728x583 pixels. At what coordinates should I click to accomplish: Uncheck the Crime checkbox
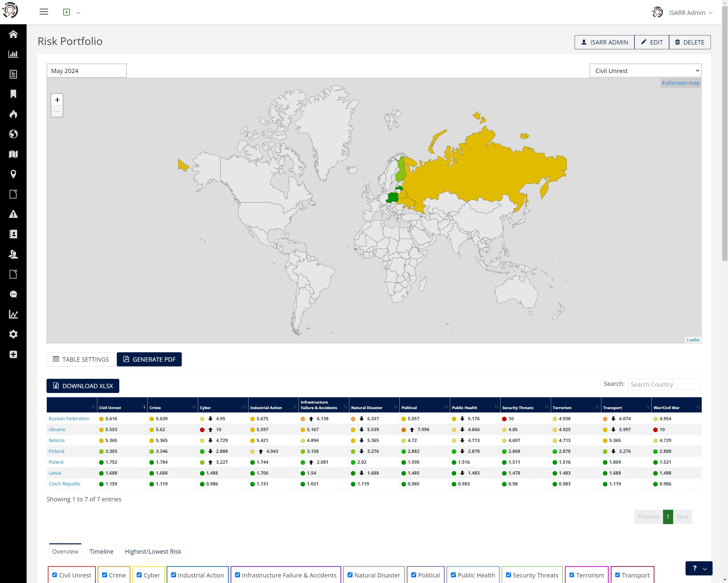pyautogui.click(x=105, y=575)
